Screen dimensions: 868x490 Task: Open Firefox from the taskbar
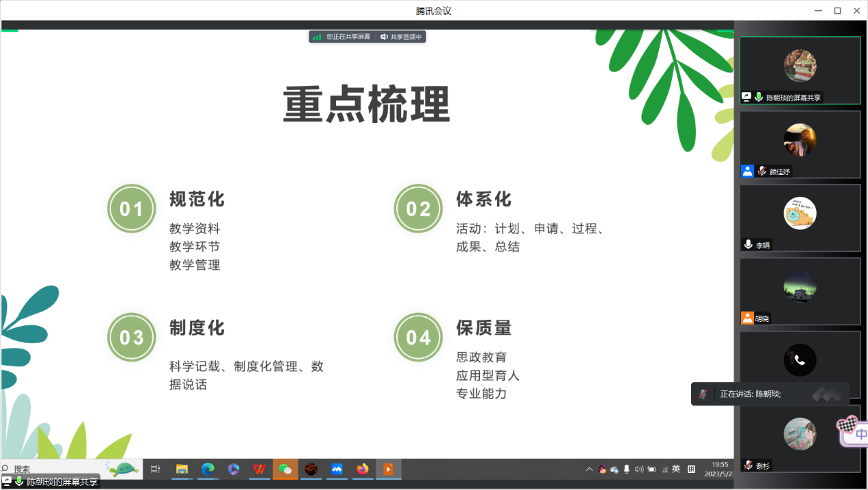point(363,469)
